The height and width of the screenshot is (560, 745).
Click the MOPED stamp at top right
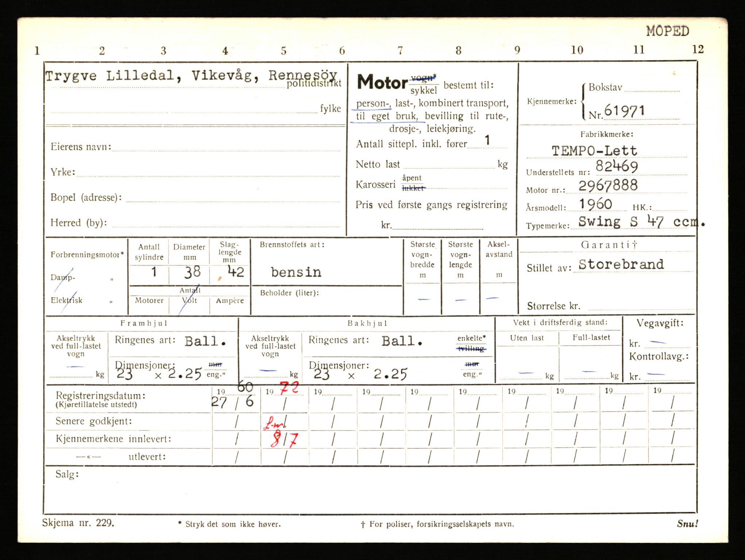click(x=668, y=31)
